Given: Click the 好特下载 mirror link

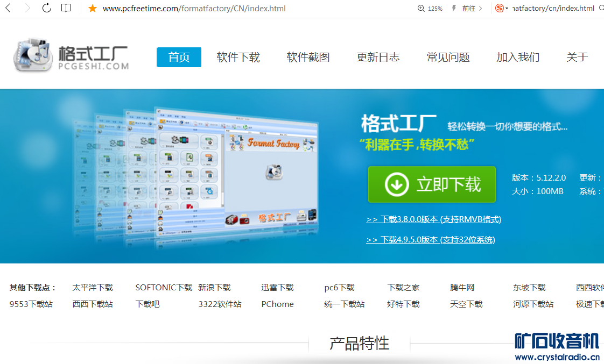Looking at the screenshot, I should click(403, 304).
